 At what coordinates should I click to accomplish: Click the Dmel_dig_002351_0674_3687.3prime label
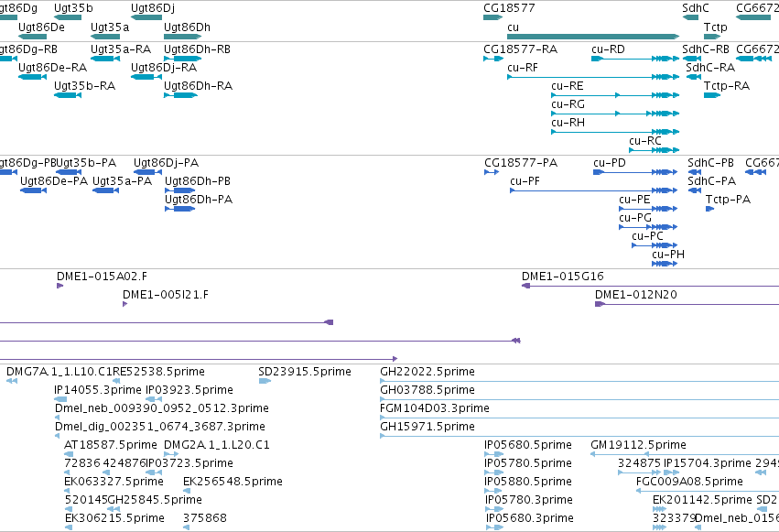[160, 428]
